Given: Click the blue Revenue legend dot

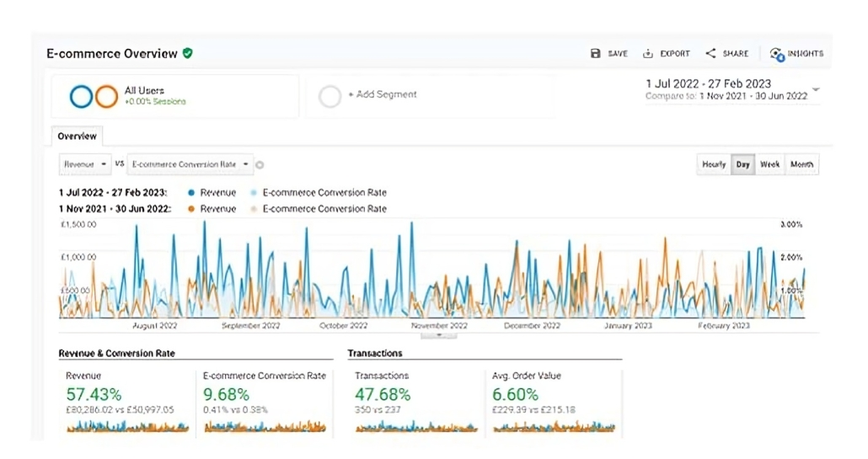Looking at the screenshot, I should click(191, 193).
